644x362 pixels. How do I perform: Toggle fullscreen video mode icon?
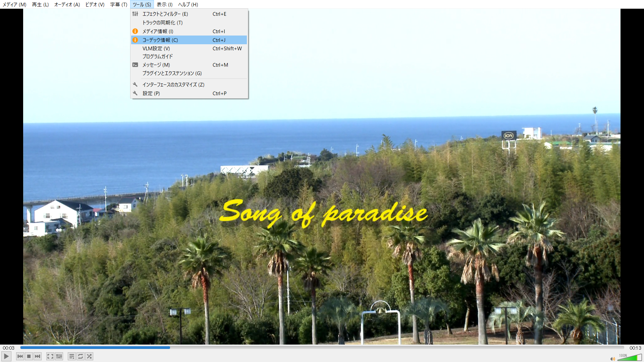[50, 356]
